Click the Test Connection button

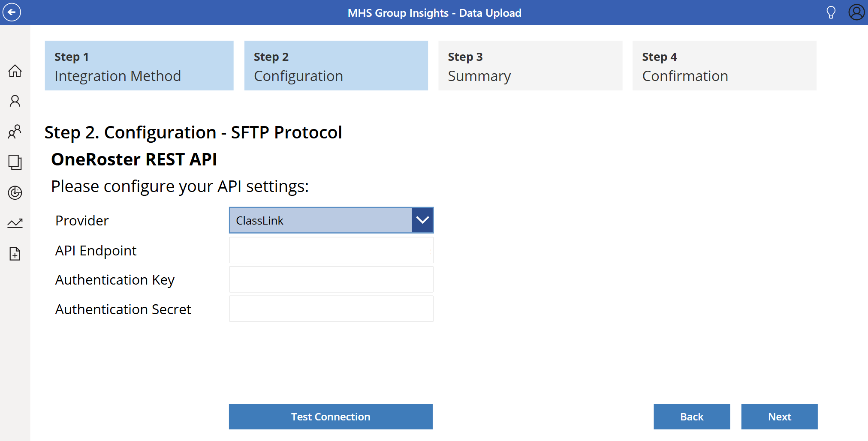[x=331, y=417]
